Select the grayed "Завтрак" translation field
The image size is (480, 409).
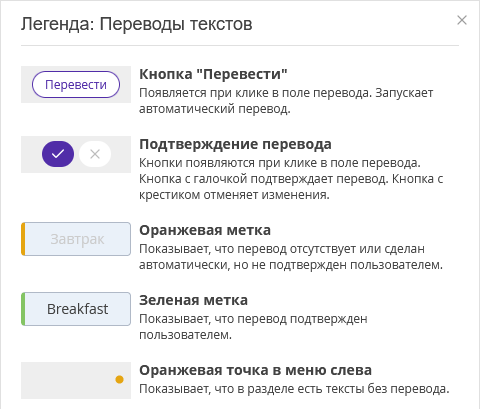tap(76, 239)
